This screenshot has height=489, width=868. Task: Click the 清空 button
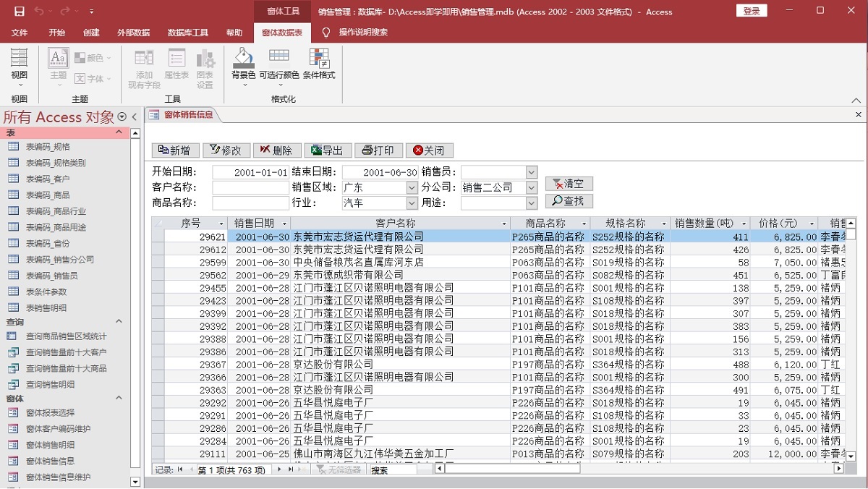coord(569,184)
